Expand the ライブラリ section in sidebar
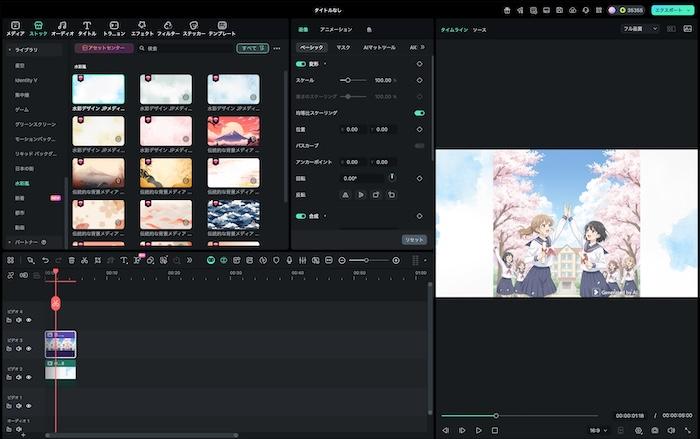Image resolution: width=700 pixels, height=439 pixels. click(x=25, y=48)
